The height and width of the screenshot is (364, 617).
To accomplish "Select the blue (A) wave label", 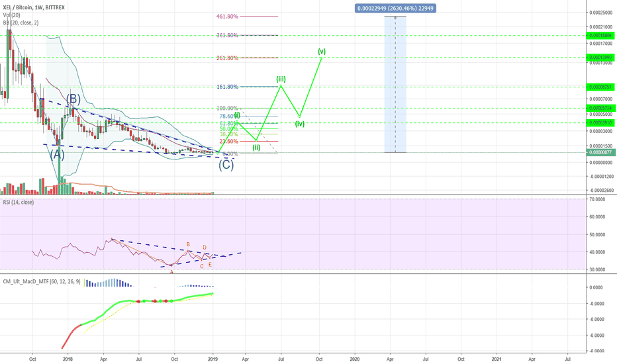I will pyautogui.click(x=57, y=154).
